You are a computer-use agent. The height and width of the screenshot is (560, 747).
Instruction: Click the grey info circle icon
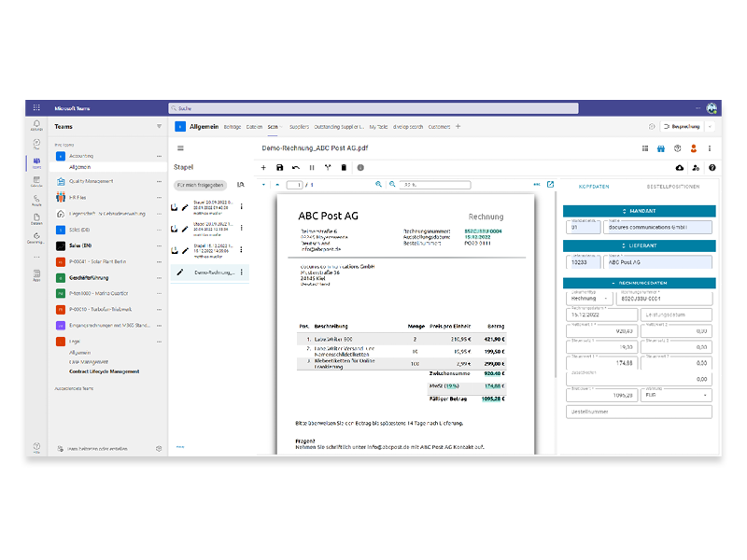[x=360, y=168]
